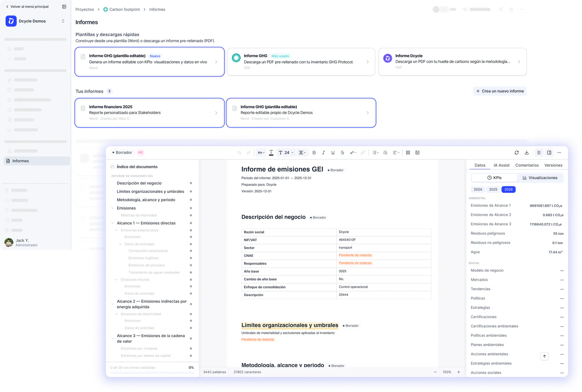582x392 pixels.
Task: Click the Carbon footprint breadcrumb
Action: pos(121,9)
